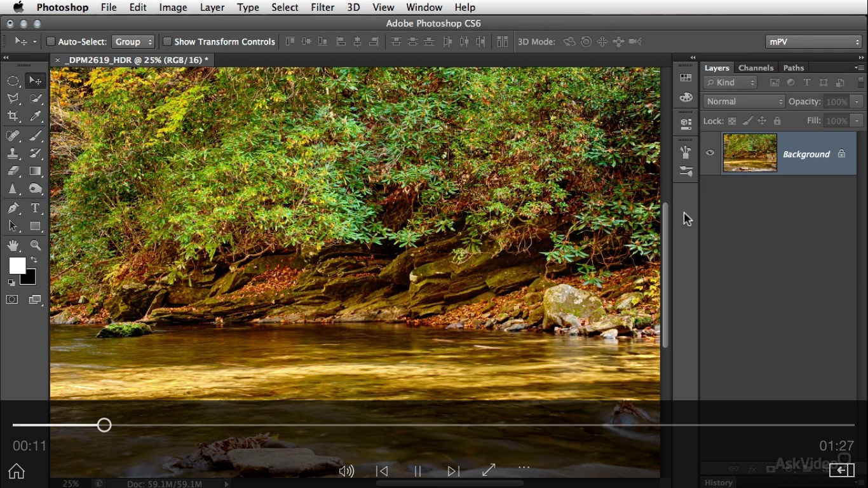This screenshot has height=488, width=868.
Task: Reset default foreground and background colors
Action: [x=11, y=283]
